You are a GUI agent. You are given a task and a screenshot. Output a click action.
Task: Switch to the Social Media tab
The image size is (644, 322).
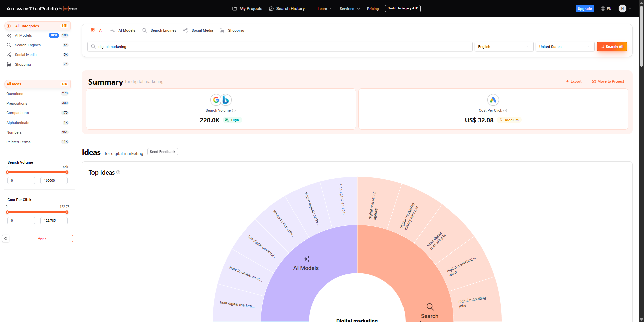click(198, 30)
